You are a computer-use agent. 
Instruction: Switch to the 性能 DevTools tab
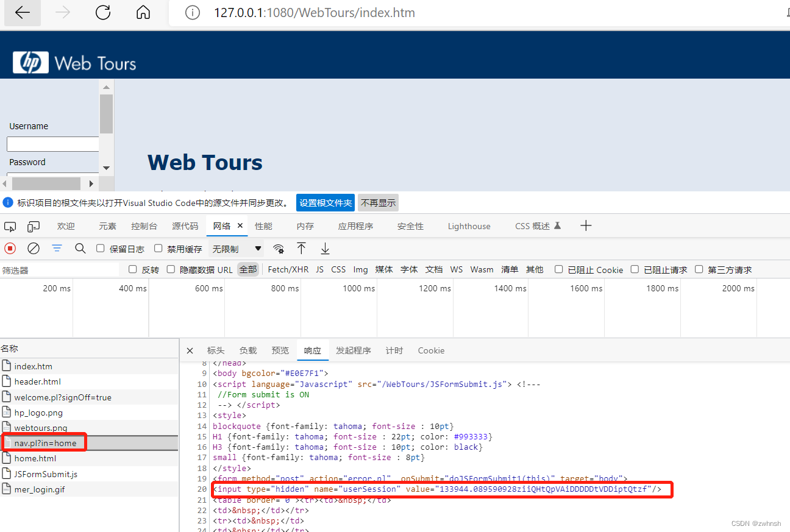click(264, 226)
